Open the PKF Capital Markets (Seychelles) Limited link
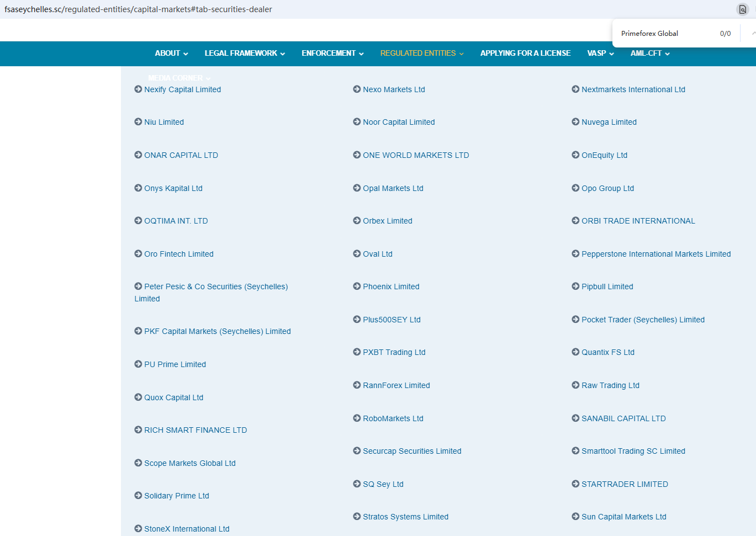This screenshot has height=536, width=756. (218, 331)
